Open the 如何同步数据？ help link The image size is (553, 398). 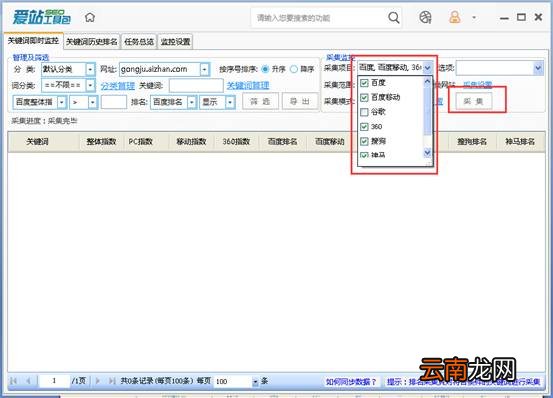click(351, 381)
